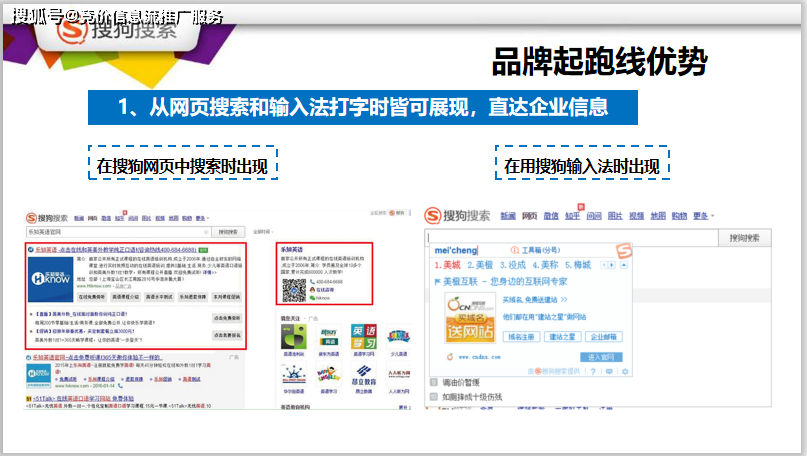807x456 pixels.
Task: Open the www.cndns.com link
Action: click(479, 357)
